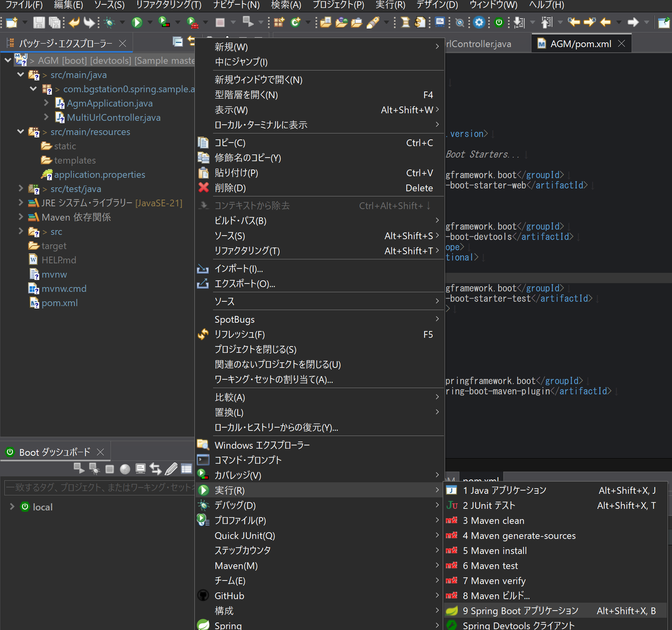
Task: Click the Boot Dashboard open console icon
Action: coord(141,468)
